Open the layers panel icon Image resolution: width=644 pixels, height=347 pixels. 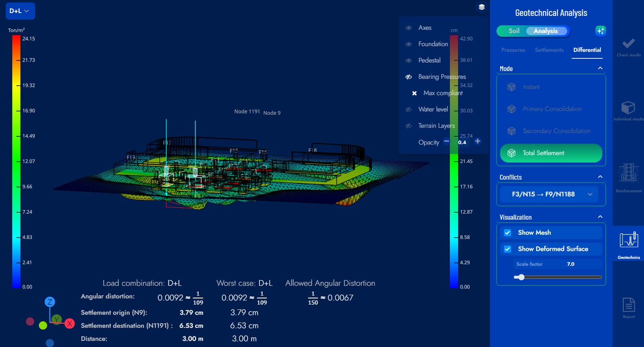(x=482, y=7)
